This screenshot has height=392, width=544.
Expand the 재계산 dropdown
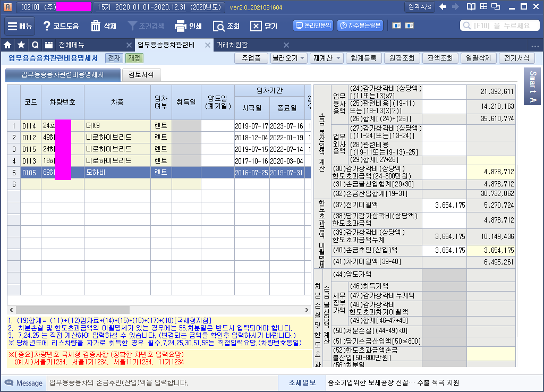326,58
